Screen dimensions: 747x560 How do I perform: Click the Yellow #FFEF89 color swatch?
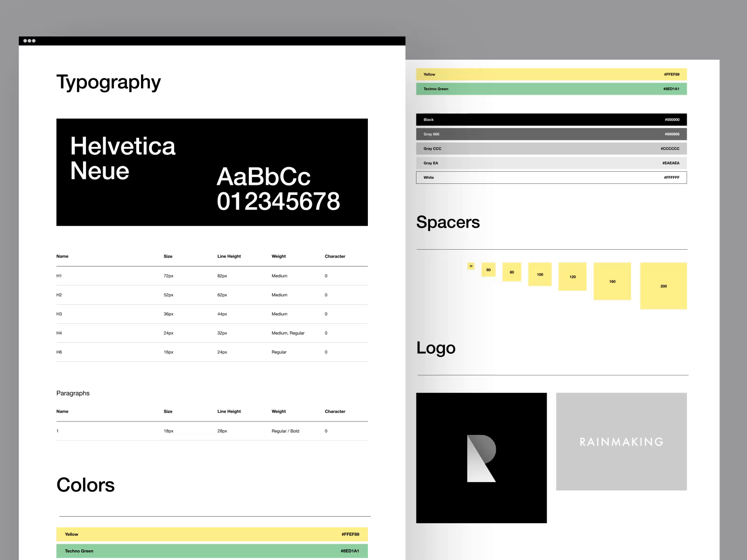[551, 74]
